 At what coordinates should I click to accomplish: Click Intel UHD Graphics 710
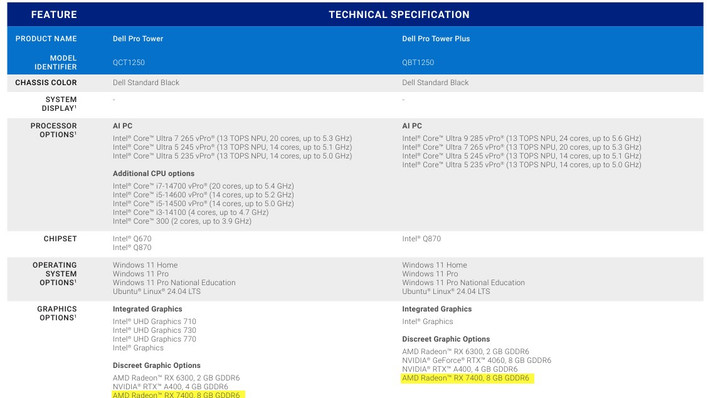pos(154,322)
